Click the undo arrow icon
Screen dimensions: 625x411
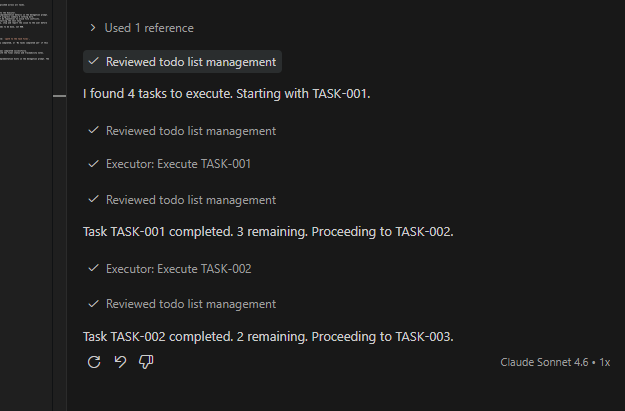[120, 362]
